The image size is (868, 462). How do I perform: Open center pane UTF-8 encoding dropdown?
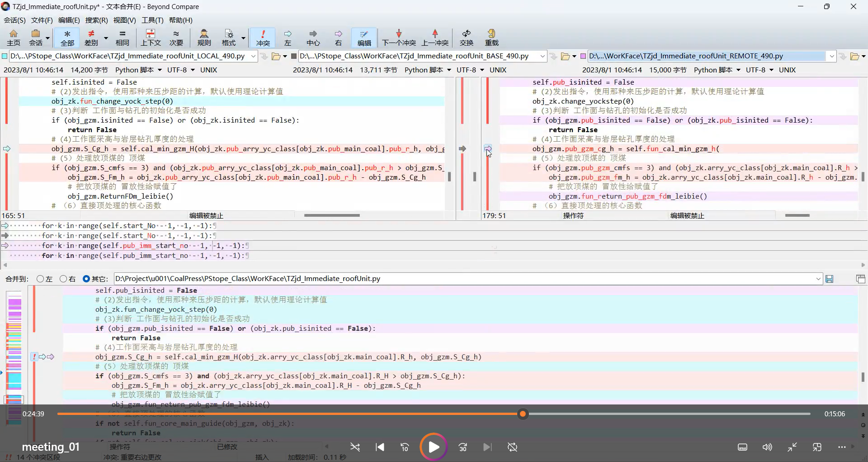tap(470, 70)
